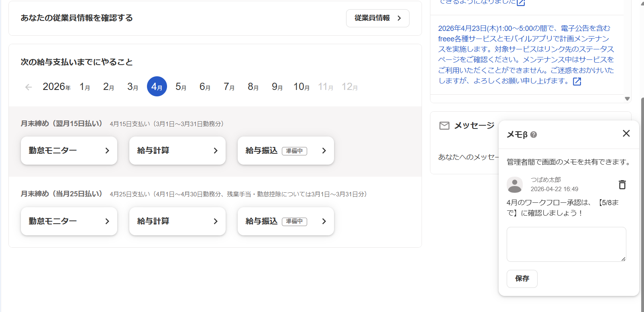Click 2026年 year label
This screenshot has height=312, width=644.
click(57, 87)
